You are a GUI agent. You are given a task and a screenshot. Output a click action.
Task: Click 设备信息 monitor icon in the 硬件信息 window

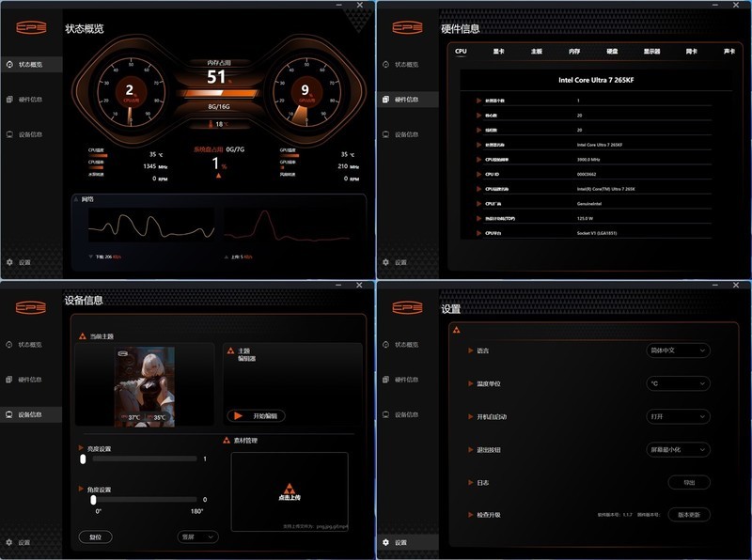pyautogui.click(x=385, y=134)
